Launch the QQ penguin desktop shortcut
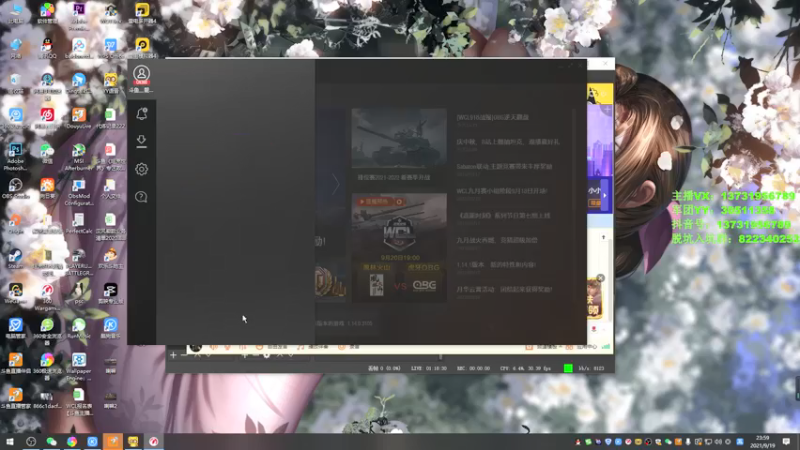 (x=47, y=48)
